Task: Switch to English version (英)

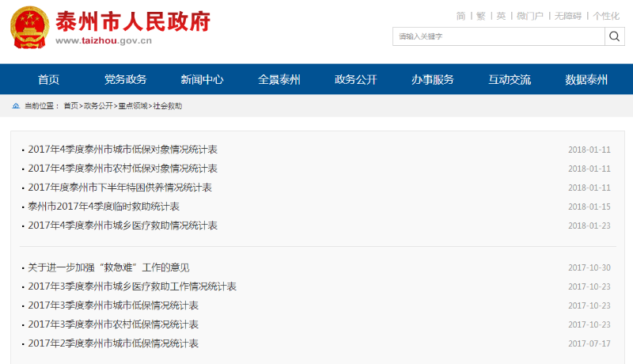Action: (x=501, y=16)
